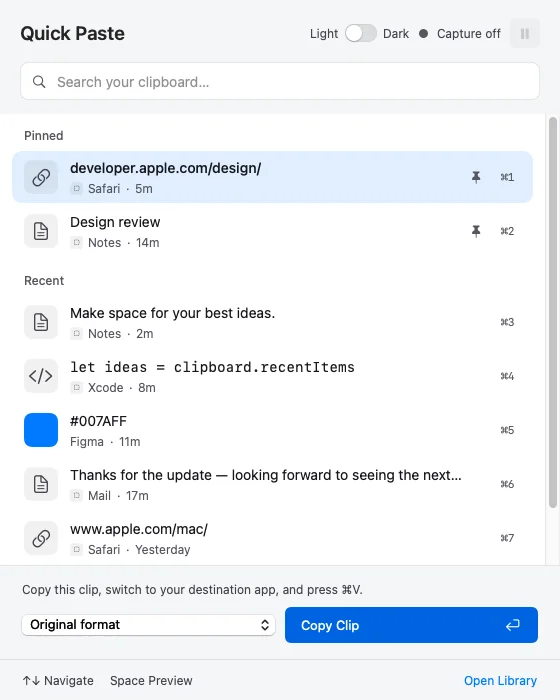The width and height of the screenshot is (560, 700).
Task: Click the clip list scrollbar
Action: click(553, 312)
